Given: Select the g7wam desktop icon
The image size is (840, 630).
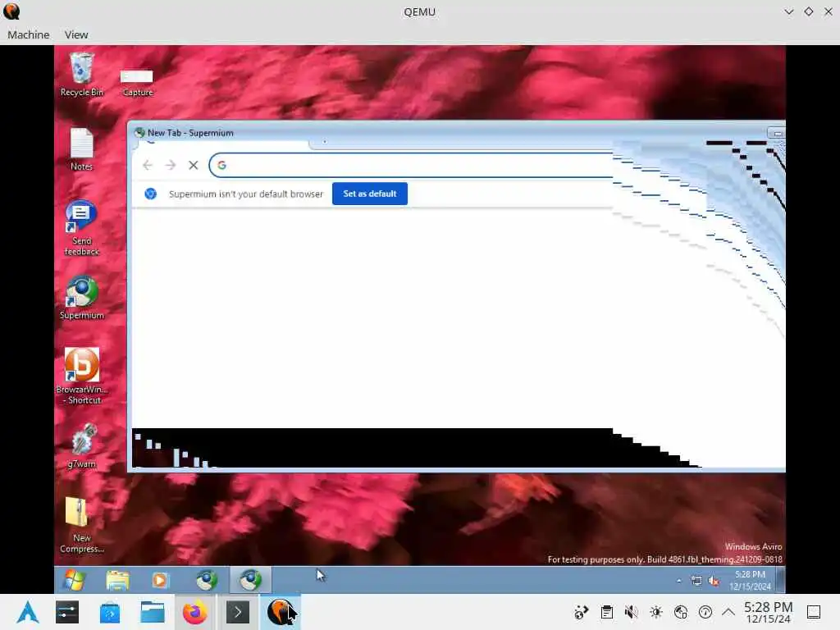Looking at the screenshot, I should point(81,446).
